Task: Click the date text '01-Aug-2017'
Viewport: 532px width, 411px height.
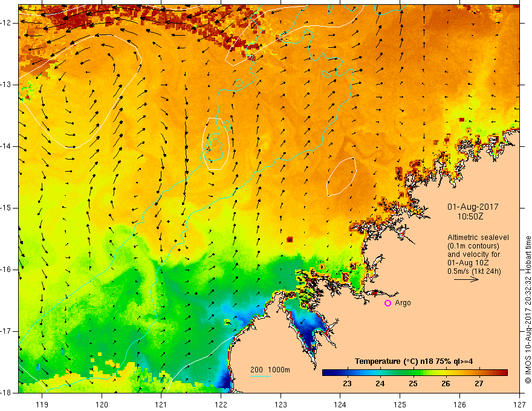Action: (x=473, y=207)
